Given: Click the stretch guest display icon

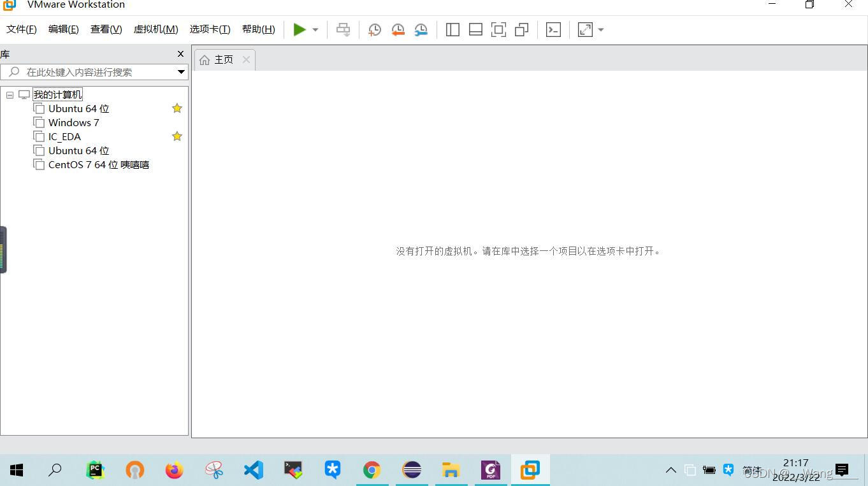Looking at the screenshot, I should point(585,30).
